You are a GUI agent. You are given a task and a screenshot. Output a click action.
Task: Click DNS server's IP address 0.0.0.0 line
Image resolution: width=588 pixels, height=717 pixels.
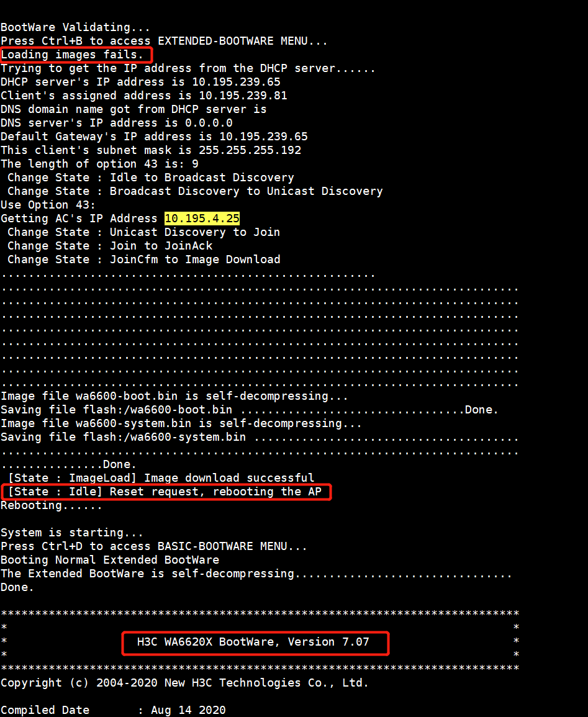click(x=116, y=123)
